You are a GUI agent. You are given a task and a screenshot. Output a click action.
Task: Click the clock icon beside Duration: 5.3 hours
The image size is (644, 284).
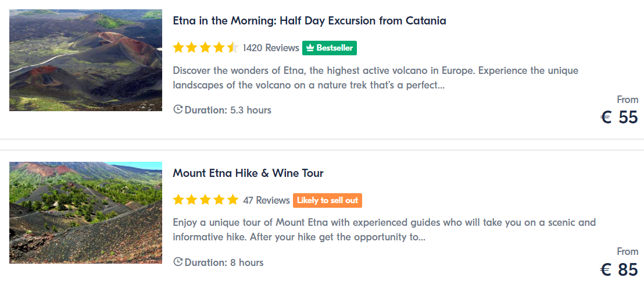click(x=178, y=109)
